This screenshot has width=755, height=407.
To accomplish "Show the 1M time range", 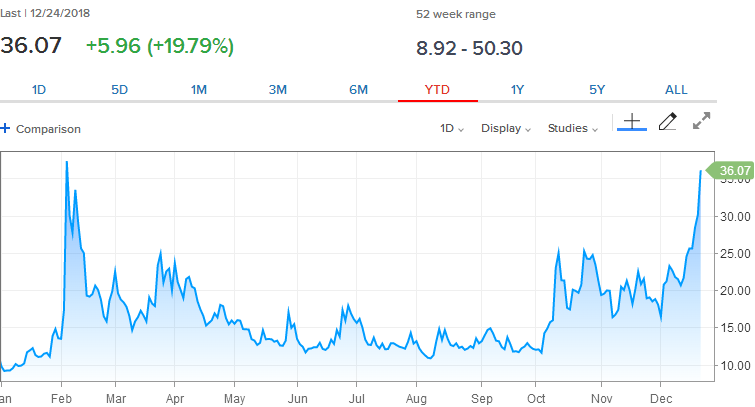I will [x=199, y=90].
